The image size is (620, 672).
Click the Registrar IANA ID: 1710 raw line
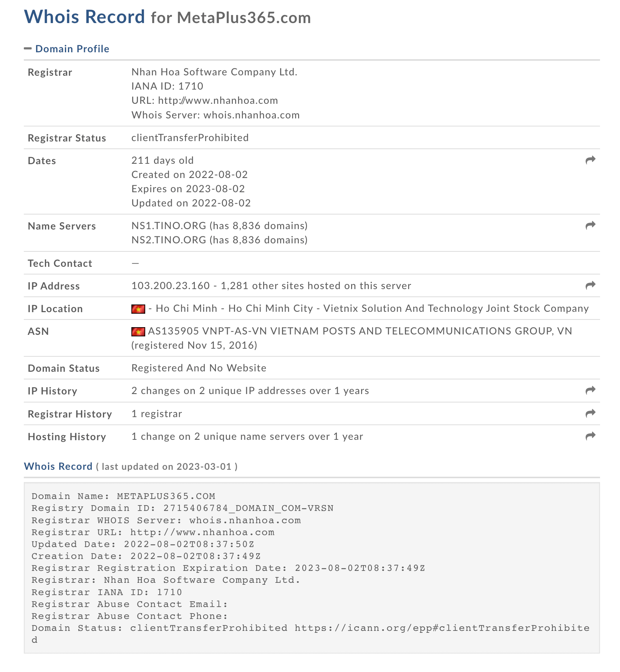tap(107, 592)
